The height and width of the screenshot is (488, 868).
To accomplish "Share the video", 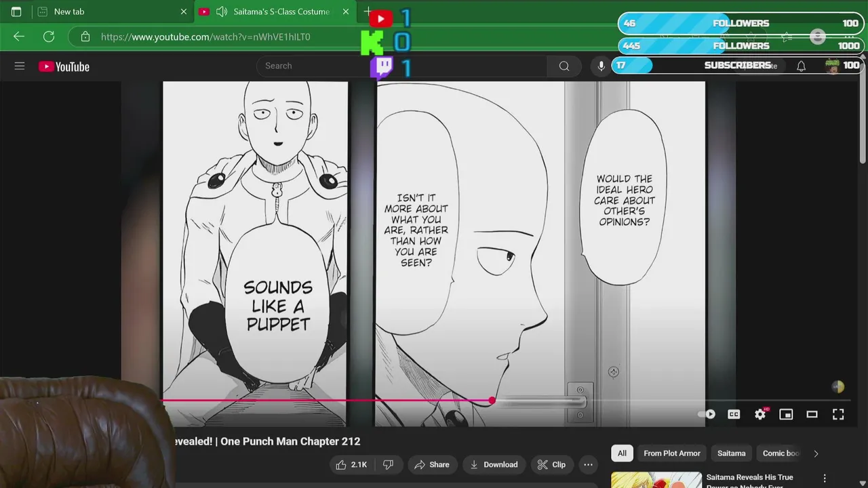I will point(431,464).
